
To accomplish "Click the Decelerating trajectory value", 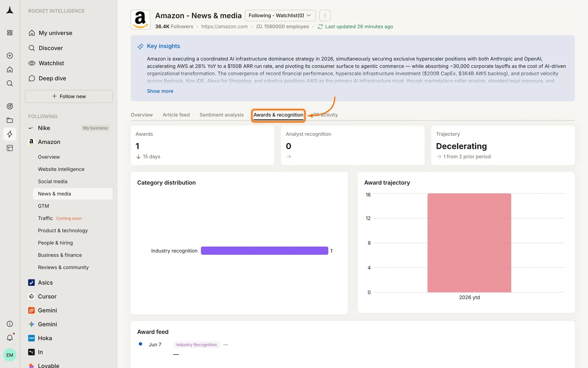I will [x=461, y=146].
